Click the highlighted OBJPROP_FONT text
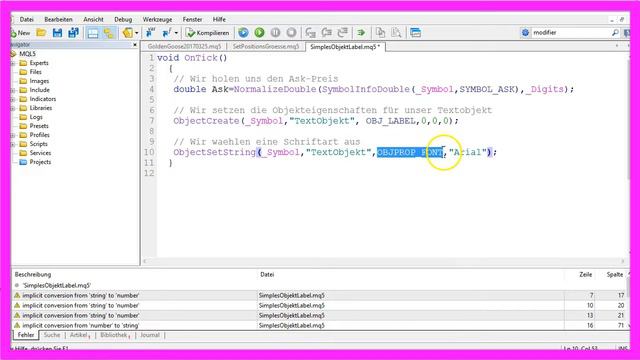This screenshot has width=640, height=360. point(409,152)
